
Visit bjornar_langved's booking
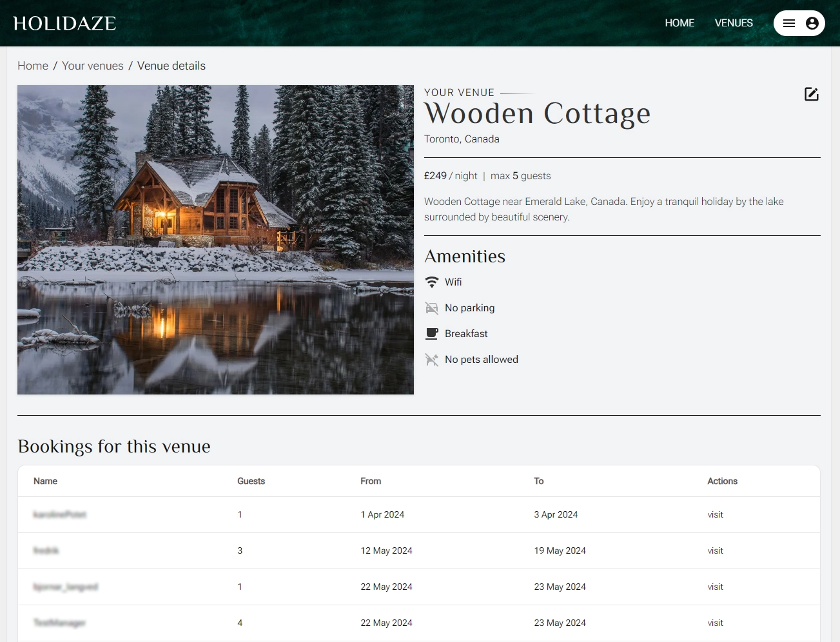(x=715, y=587)
